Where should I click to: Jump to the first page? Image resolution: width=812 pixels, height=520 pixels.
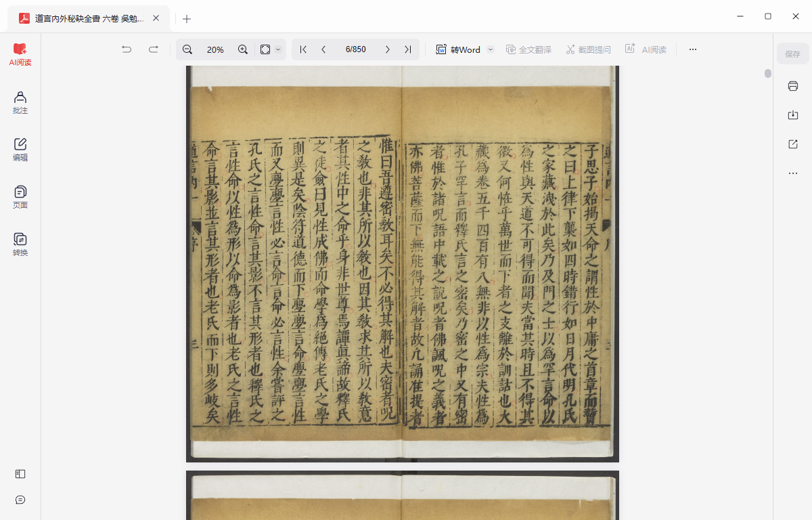[303, 49]
